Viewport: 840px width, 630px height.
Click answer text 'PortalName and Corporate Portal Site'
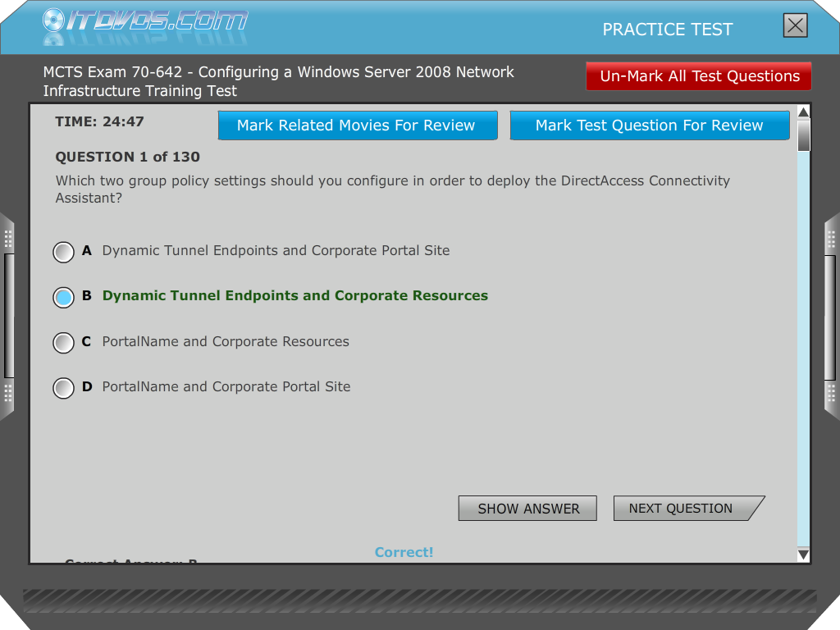click(x=226, y=387)
